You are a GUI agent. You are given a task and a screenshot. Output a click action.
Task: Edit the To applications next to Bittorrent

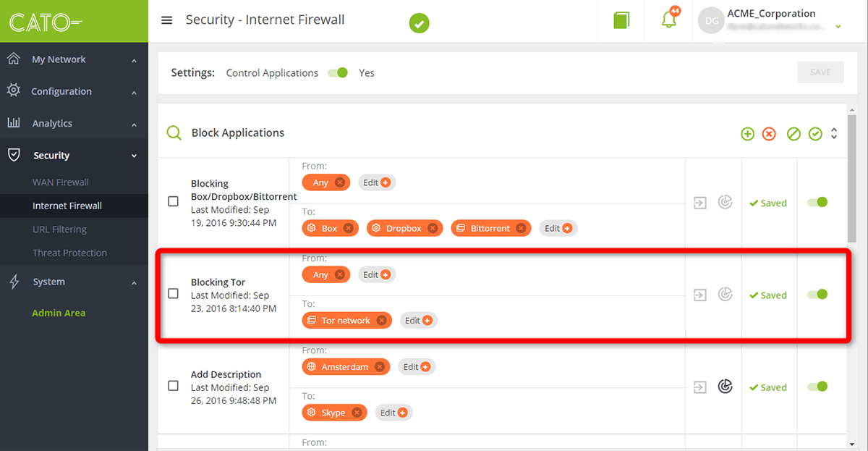(558, 228)
